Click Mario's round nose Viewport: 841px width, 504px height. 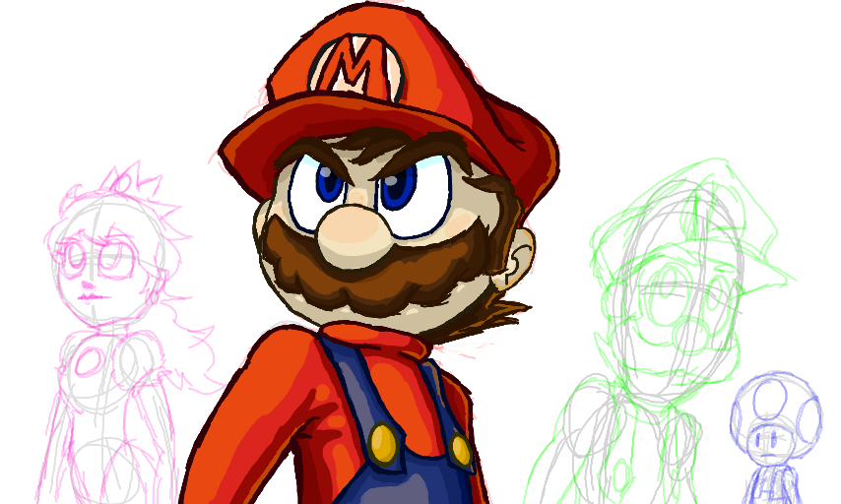pyautogui.click(x=356, y=236)
